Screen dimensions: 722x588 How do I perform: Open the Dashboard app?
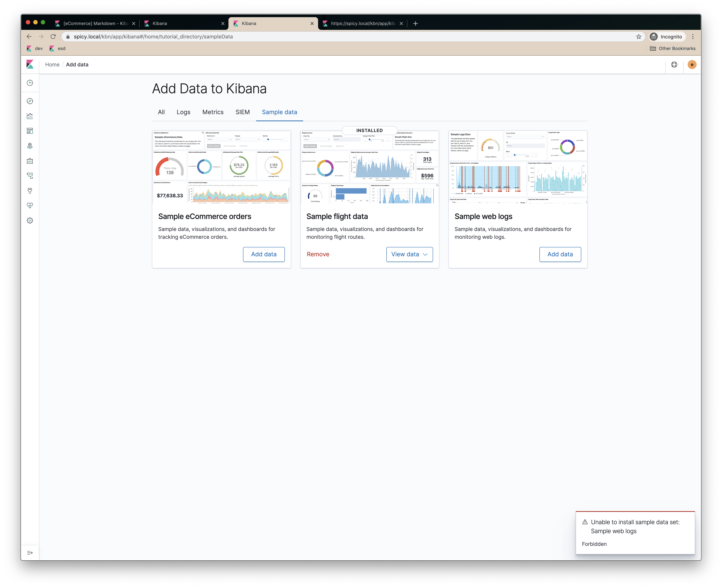click(30, 131)
